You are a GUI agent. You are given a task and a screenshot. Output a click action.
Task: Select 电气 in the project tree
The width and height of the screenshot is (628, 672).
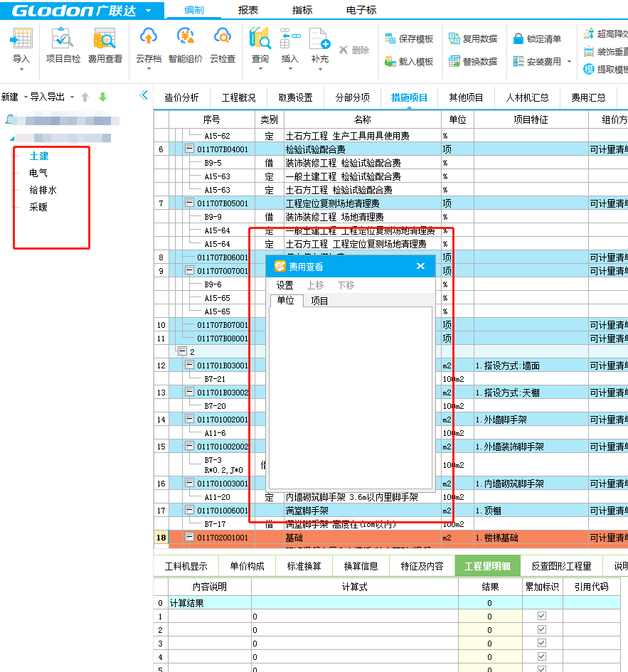tap(38, 173)
